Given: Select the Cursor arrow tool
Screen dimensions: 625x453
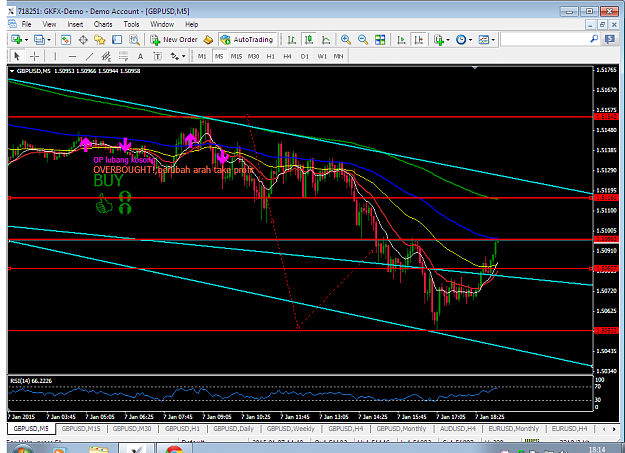Looking at the screenshot, I should click(17, 56).
